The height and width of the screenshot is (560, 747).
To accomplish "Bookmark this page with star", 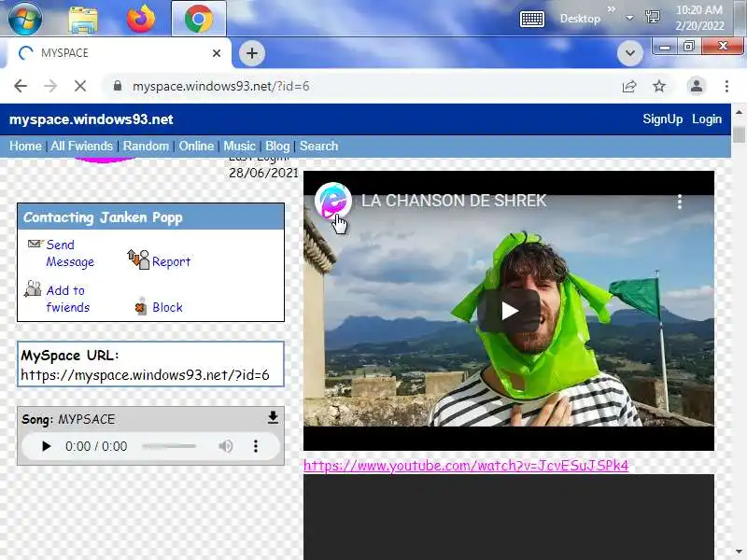I will pyautogui.click(x=659, y=86).
